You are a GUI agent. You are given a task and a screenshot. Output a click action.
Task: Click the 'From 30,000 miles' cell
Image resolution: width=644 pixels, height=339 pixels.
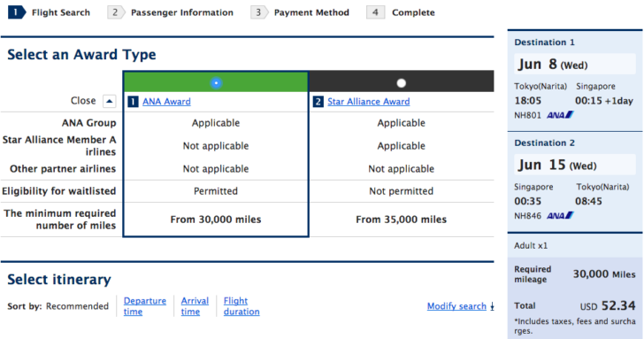point(216,220)
